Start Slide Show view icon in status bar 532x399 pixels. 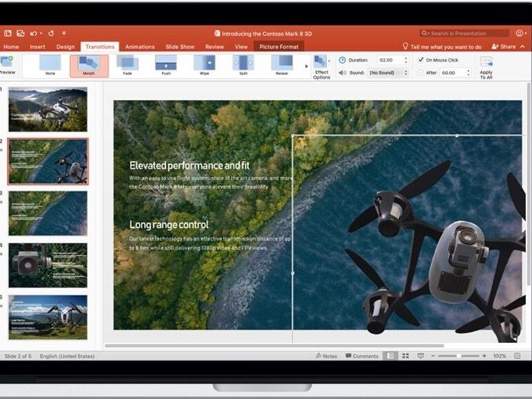(421, 356)
